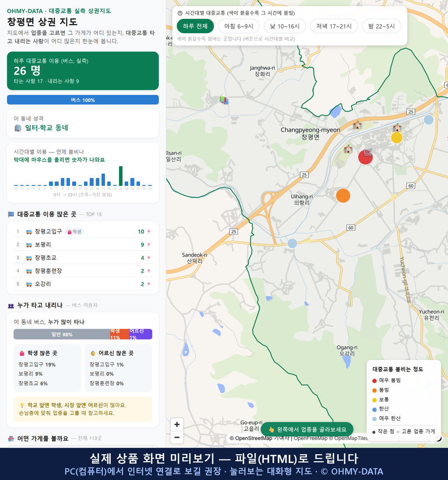Image resolution: width=448 pixels, height=480 pixels.
Task: Open the OpenFreeMap attribution link
Action: [311, 438]
